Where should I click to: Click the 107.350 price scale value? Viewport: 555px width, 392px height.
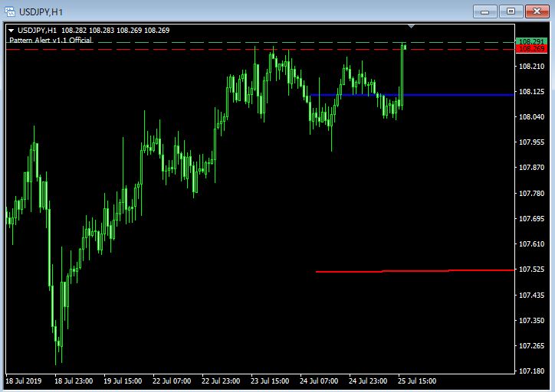point(531,320)
